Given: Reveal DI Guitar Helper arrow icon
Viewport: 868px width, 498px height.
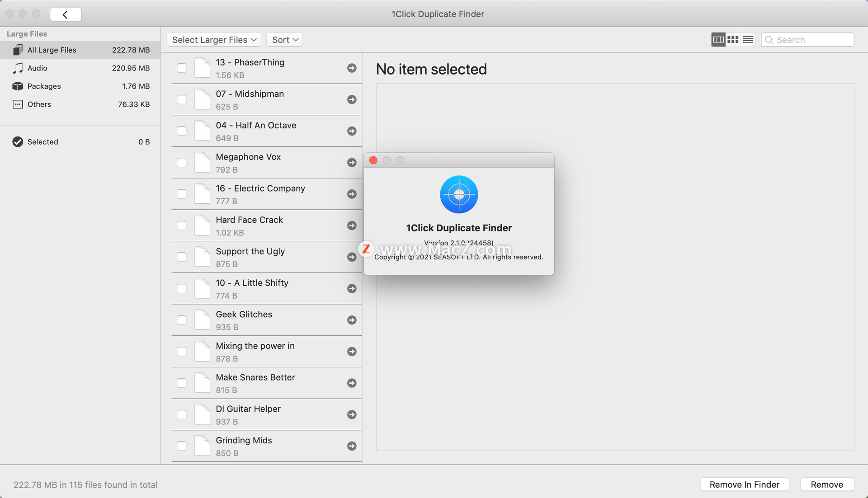Looking at the screenshot, I should coord(352,414).
